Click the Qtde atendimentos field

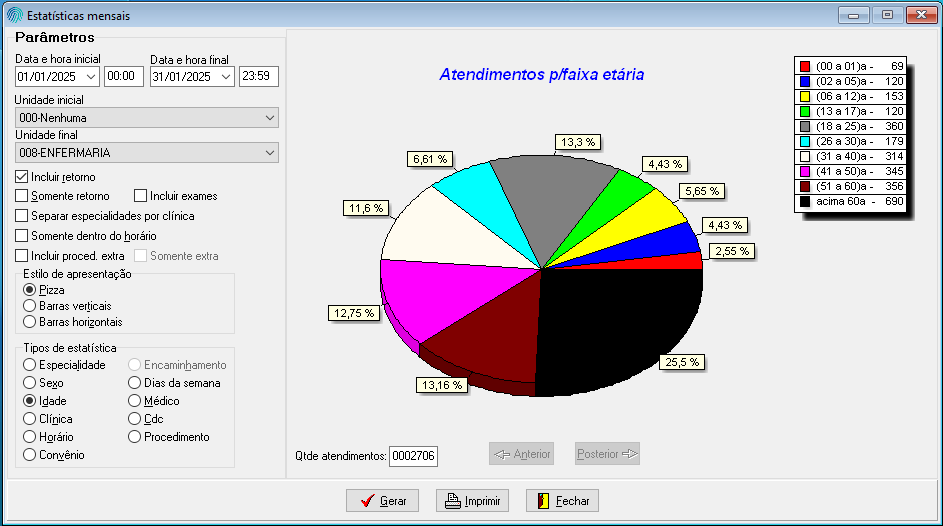coord(414,456)
